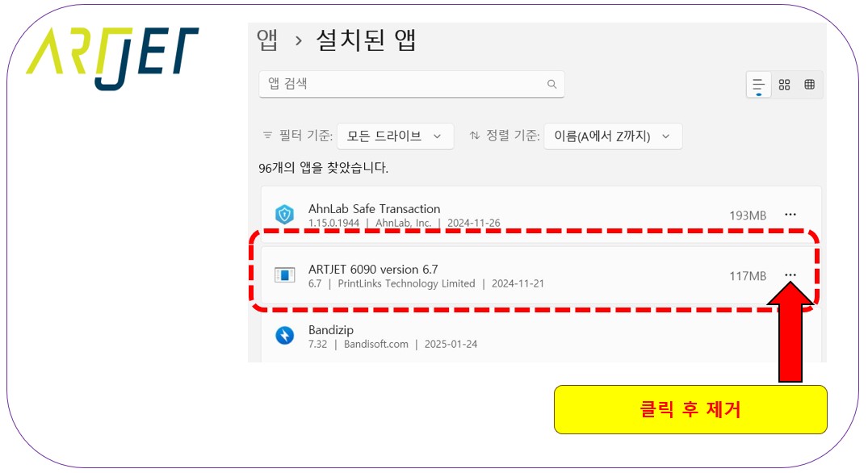The height and width of the screenshot is (473, 868).
Task: Switch to table view layout icon
Action: click(x=809, y=85)
